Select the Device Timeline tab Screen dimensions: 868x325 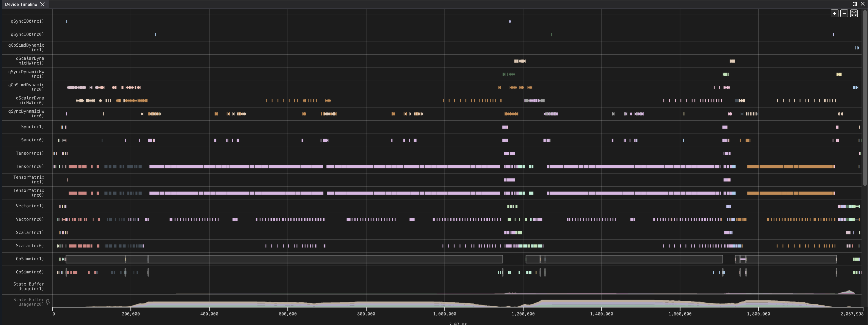(21, 4)
